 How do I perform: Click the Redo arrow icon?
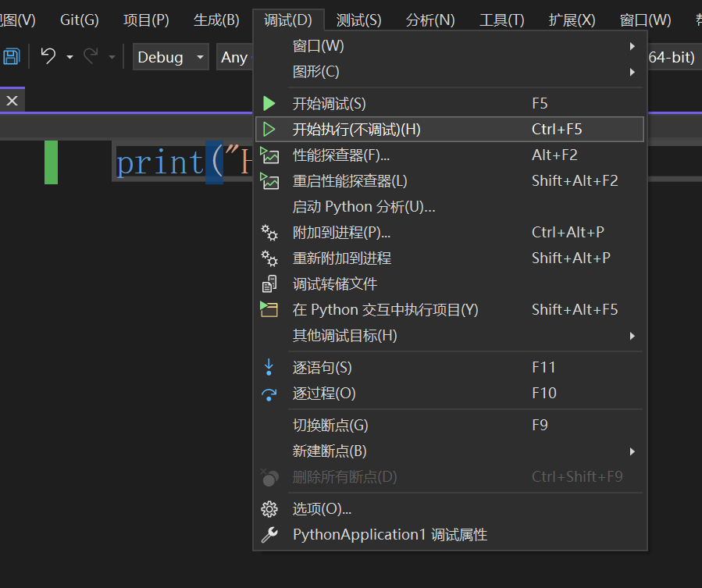(x=91, y=56)
